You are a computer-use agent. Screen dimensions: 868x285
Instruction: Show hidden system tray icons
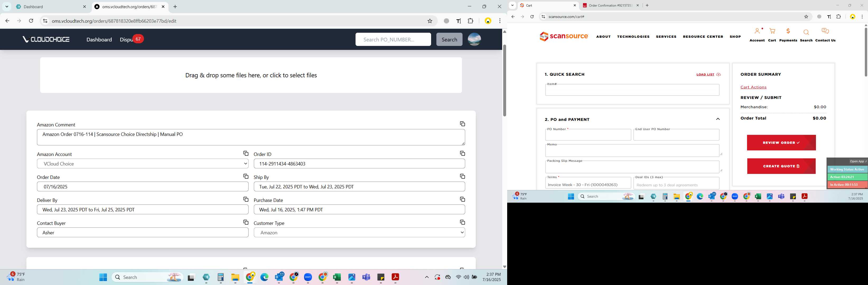tap(427, 277)
